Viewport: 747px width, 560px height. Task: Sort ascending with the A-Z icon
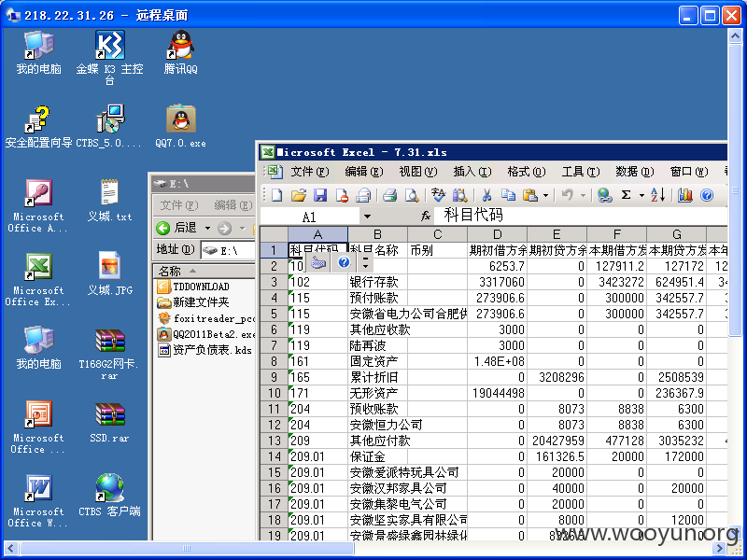(x=658, y=195)
